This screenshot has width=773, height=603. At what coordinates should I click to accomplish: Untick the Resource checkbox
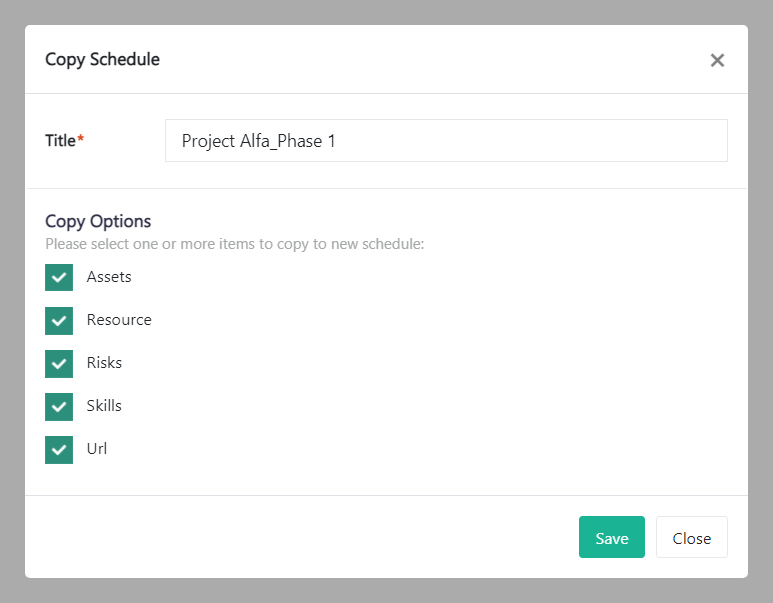(59, 320)
